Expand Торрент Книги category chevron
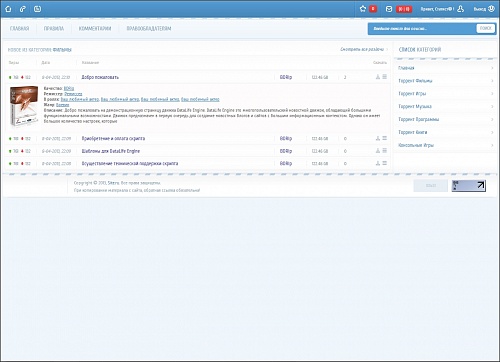Viewport: 500px width, 362px height. [492, 132]
